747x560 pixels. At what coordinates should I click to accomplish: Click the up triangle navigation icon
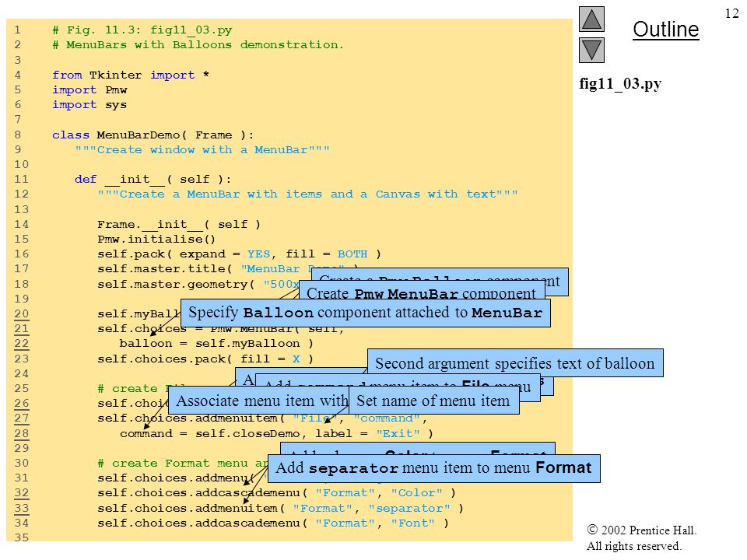(591, 19)
